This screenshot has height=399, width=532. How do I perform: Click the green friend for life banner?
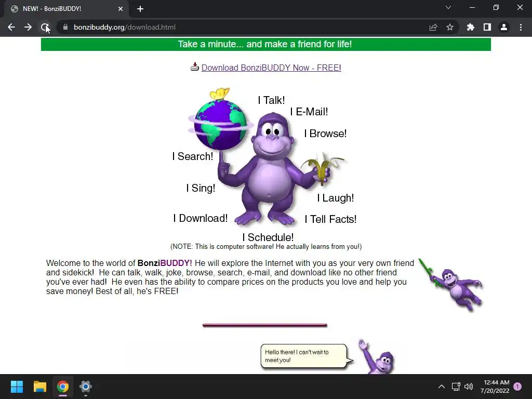point(265,44)
